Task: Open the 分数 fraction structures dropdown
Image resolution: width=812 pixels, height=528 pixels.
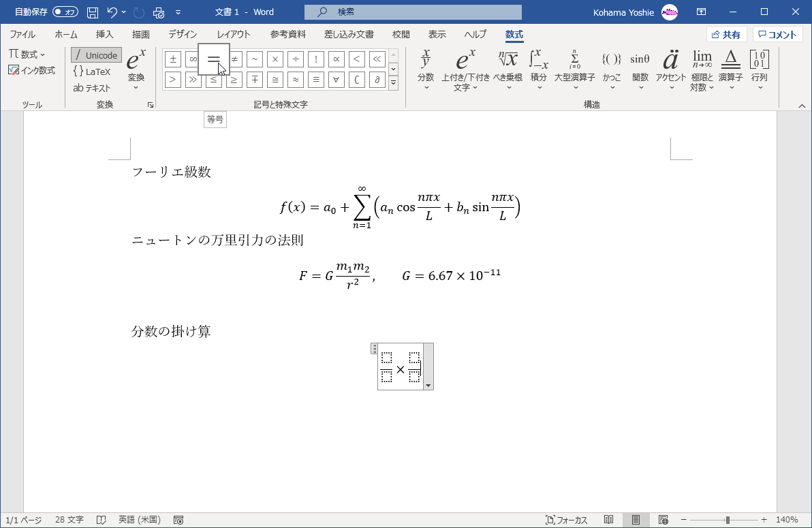Action: tap(426, 70)
